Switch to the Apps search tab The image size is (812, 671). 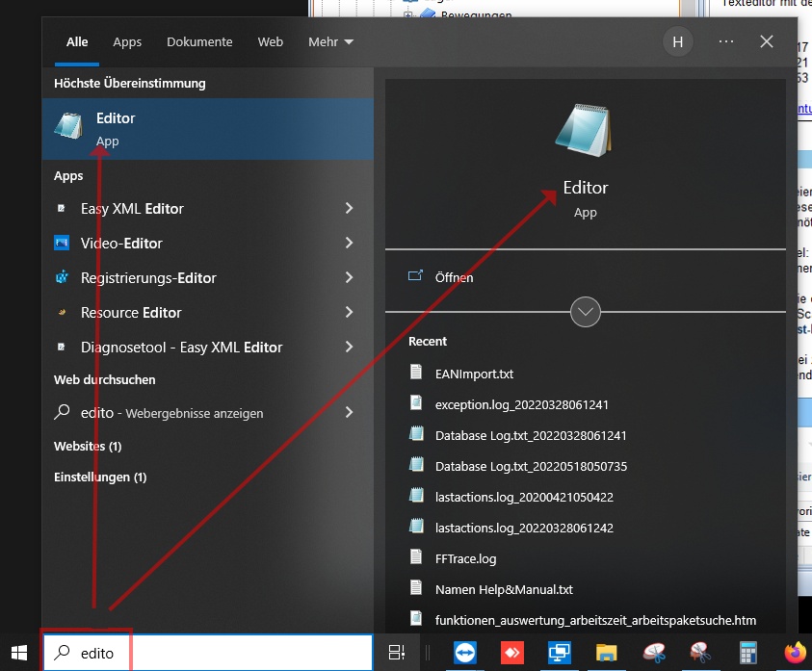(127, 42)
